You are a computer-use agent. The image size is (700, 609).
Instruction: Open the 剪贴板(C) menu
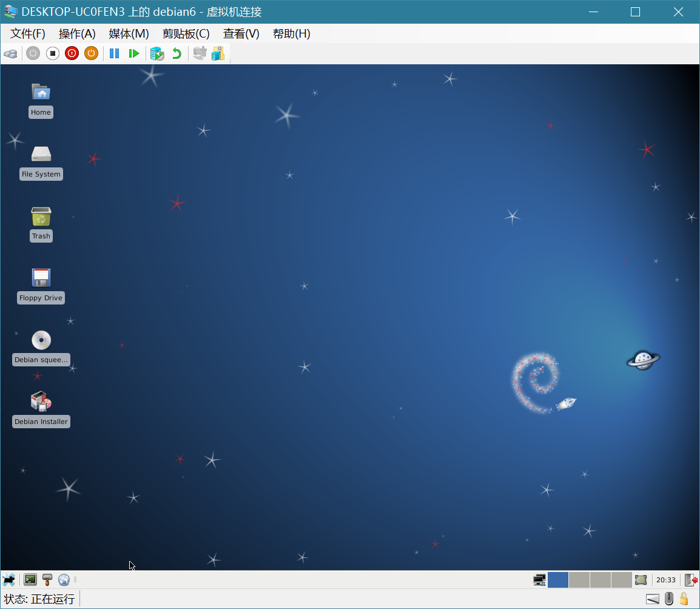(x=186, y=34)
